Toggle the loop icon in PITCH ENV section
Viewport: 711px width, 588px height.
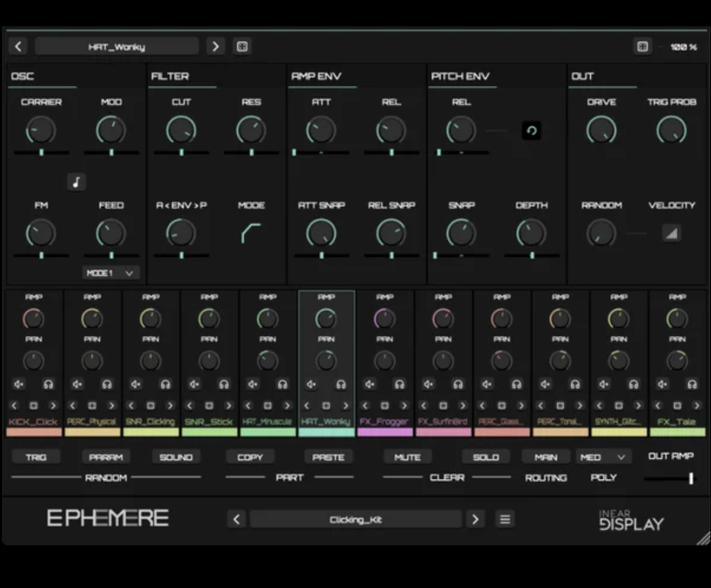click(x=531, y=131)
